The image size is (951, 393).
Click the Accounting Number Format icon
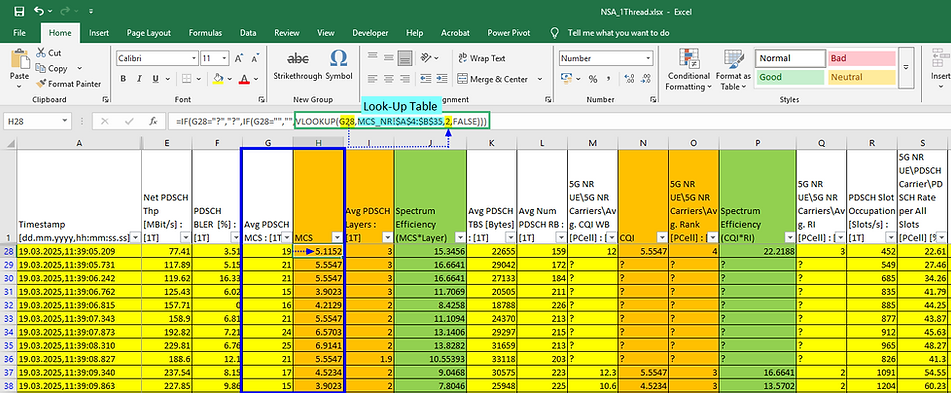(566, 79)
